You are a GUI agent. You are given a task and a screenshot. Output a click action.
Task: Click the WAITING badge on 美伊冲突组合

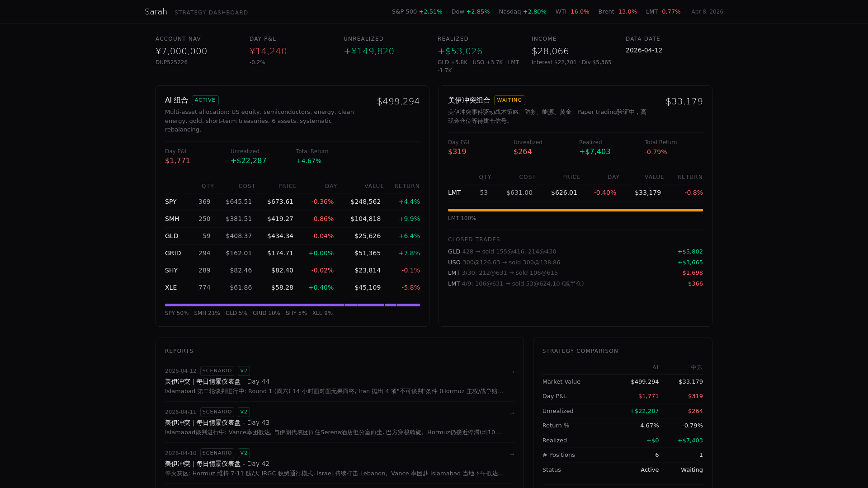click(x=509, y=100)
